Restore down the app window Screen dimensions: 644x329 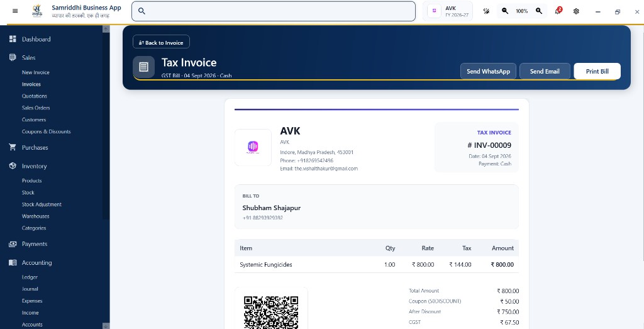[618, 11]
